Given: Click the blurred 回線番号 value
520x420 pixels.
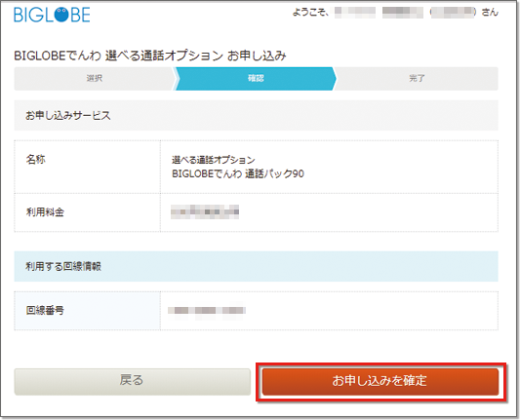Looking at the screenshot, I should tap(207, 310).
